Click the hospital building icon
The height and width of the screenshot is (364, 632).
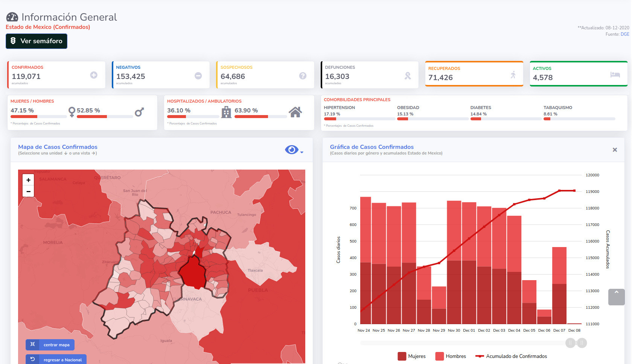(x=226, y=112)
